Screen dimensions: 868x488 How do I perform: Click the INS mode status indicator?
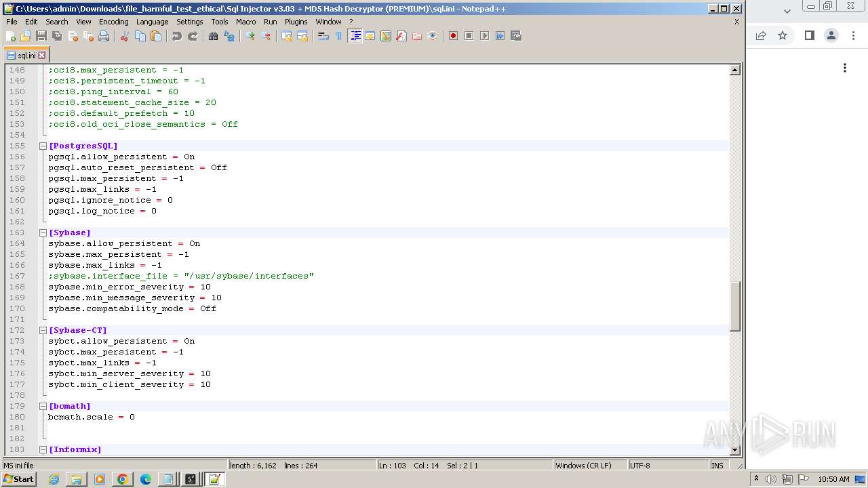(x=717, y=466)
